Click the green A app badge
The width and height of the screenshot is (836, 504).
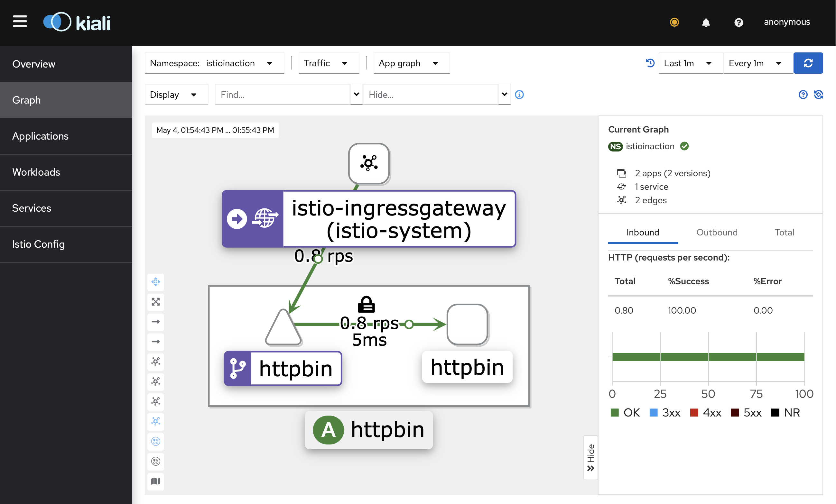328,430
